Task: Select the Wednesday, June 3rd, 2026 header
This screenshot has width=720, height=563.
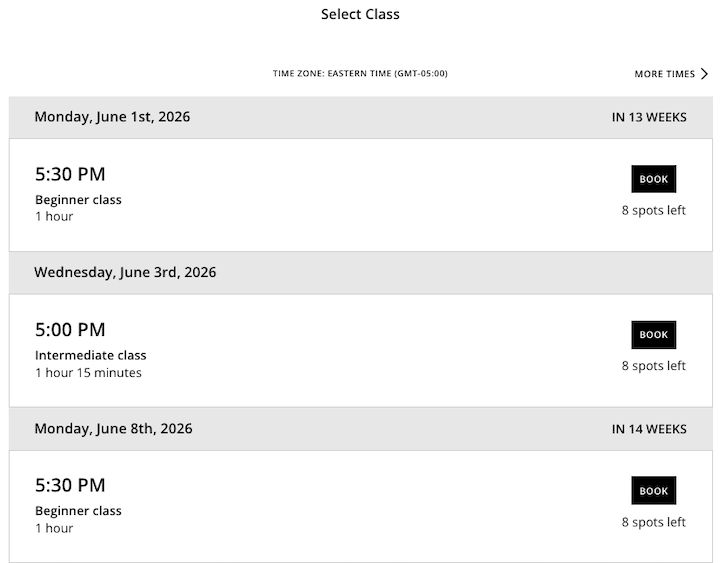Action: (125, 272)
